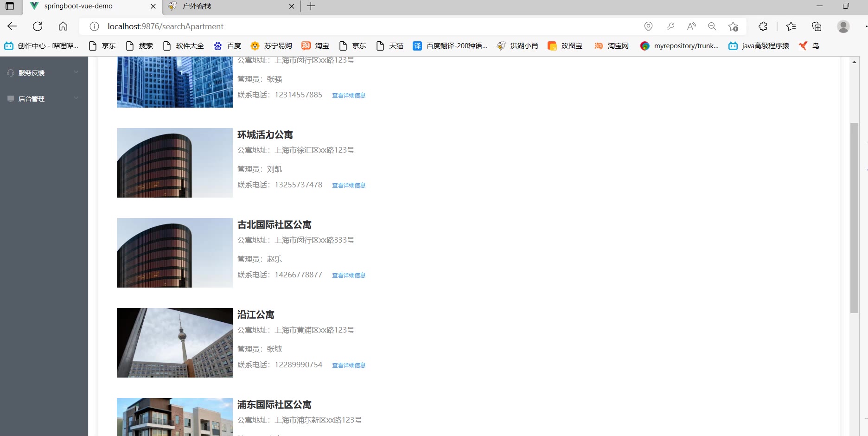The width and height of the screenshot is (868, 436).
Task: View details for 沿江公寓
Action: (349, 365)
